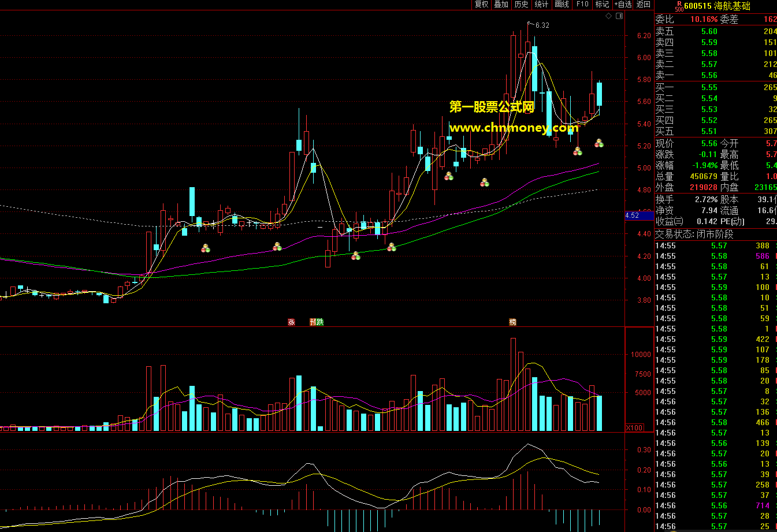
Task: Open the 统计 statistics menu
Action: (541, 4)
